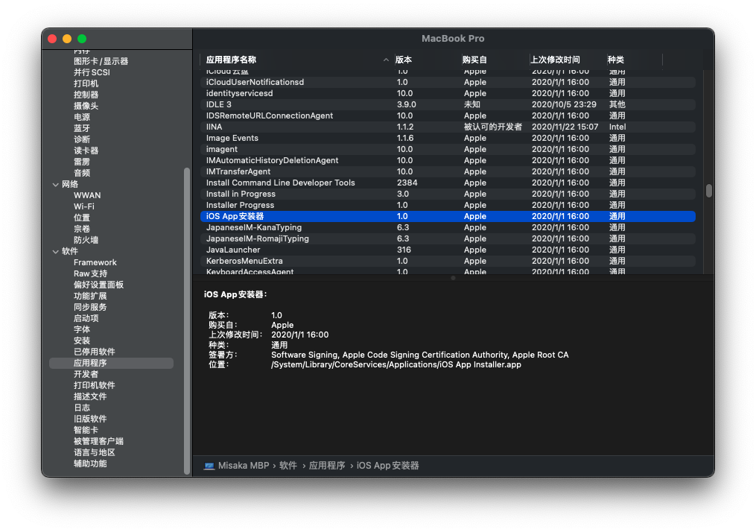
Task: Select Raw 支持 in sidebar
Action: click(90, 273)
